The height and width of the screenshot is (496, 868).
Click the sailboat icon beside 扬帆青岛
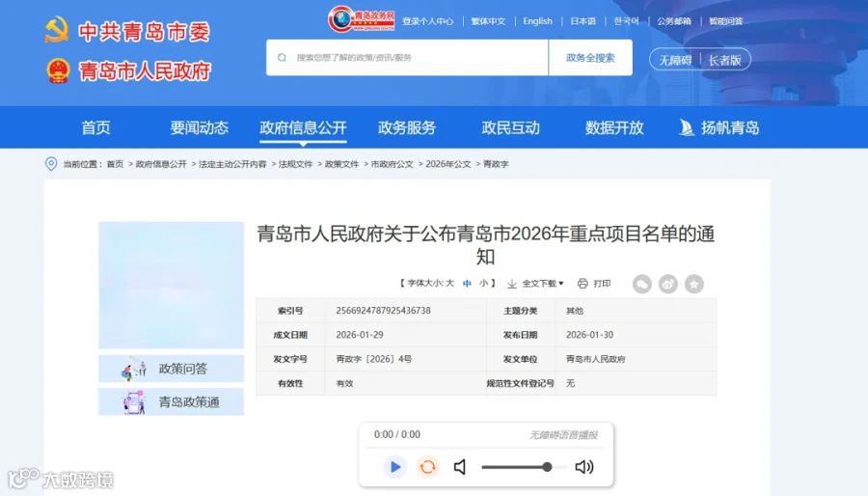coord(687,128)
